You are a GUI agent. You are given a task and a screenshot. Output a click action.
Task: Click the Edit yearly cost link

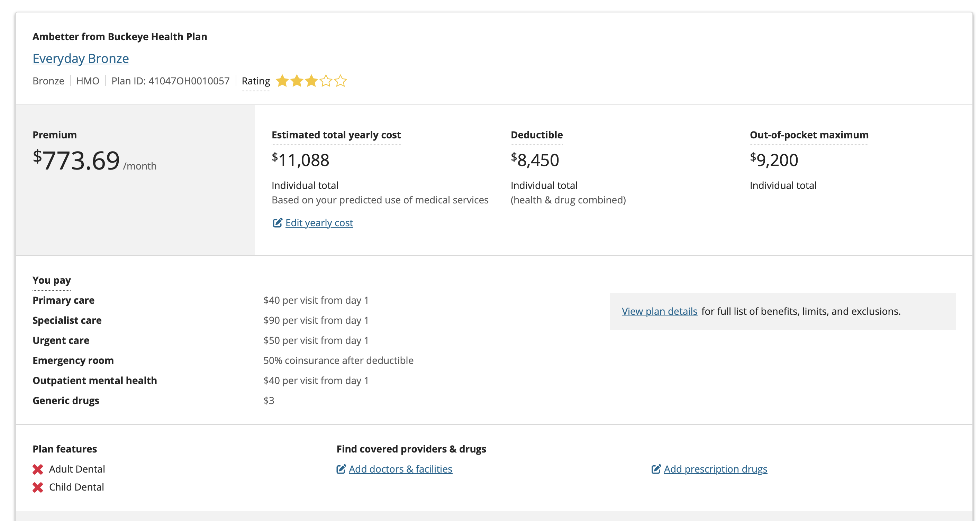319,223
